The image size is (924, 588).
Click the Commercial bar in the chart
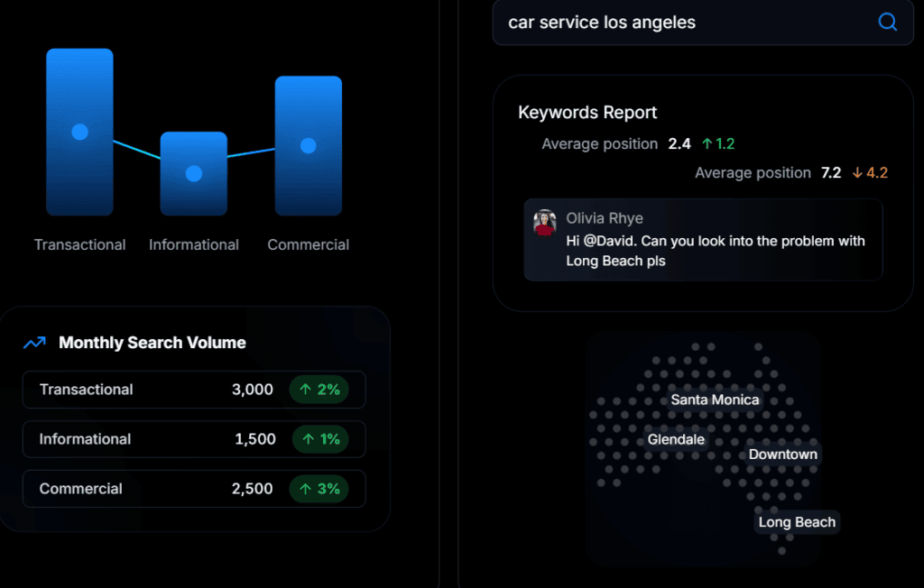click(307, 144)
